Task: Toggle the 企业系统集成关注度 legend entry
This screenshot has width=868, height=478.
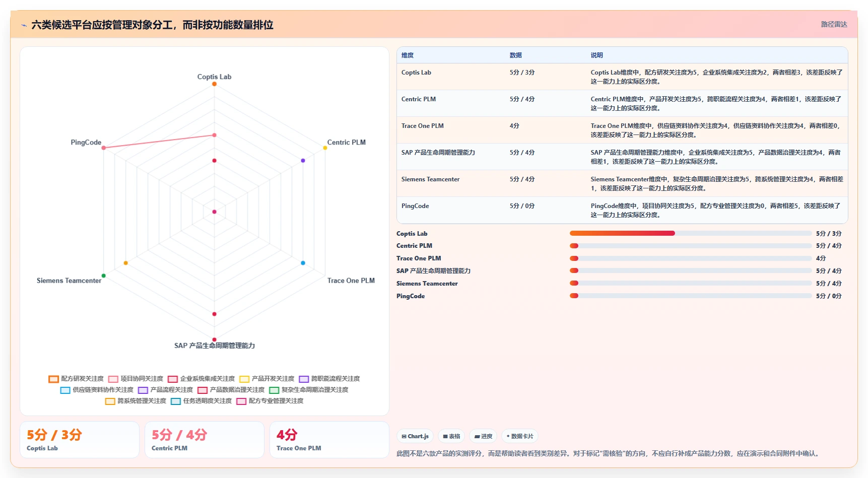Action: pos(202,379)
